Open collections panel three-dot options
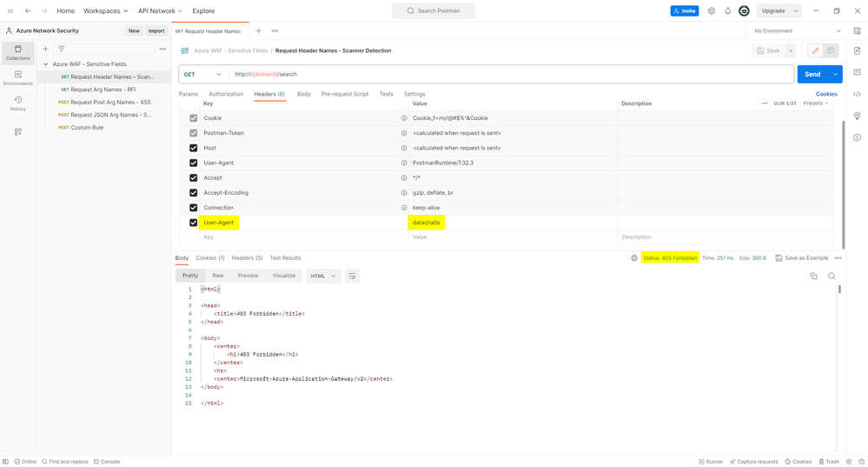This screenshot has width=868, height=467. 162,49
